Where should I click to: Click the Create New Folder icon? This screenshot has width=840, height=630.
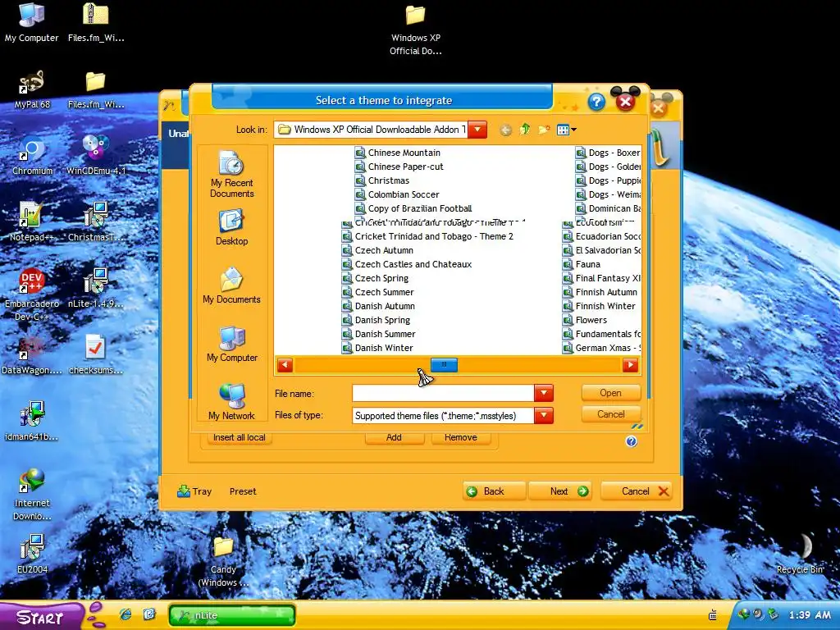coord(544,130)
